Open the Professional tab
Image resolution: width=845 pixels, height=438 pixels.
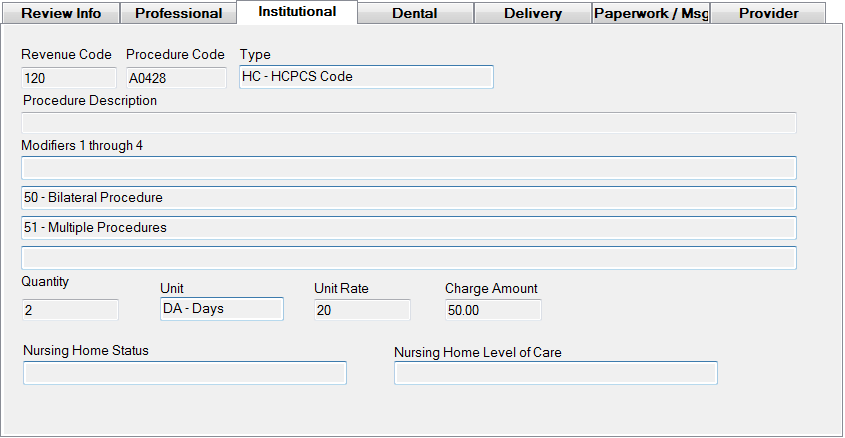click(x=178, y=13)
